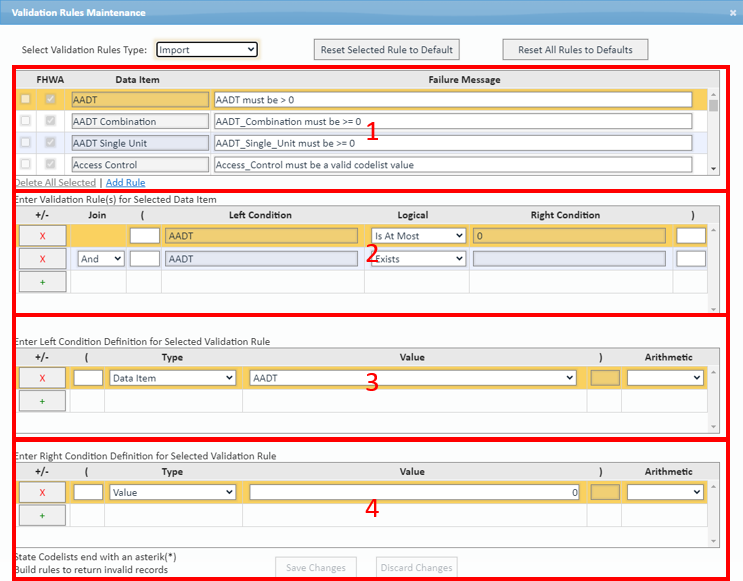Open the Validation Rules Type dropdown

207,49
